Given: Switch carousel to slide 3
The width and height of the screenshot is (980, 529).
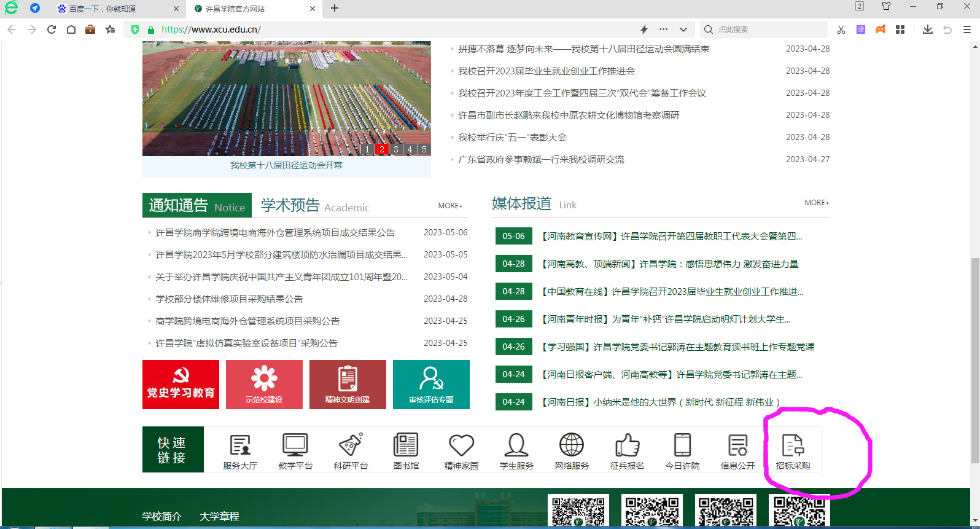Looking at the screenshot, I should click(x=396, y=149).
